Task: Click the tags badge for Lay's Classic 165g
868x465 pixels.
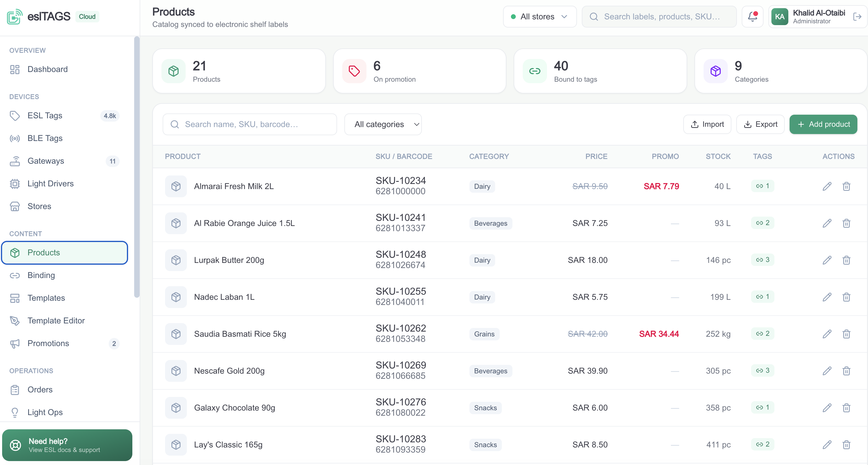Action: click(762, 444)
